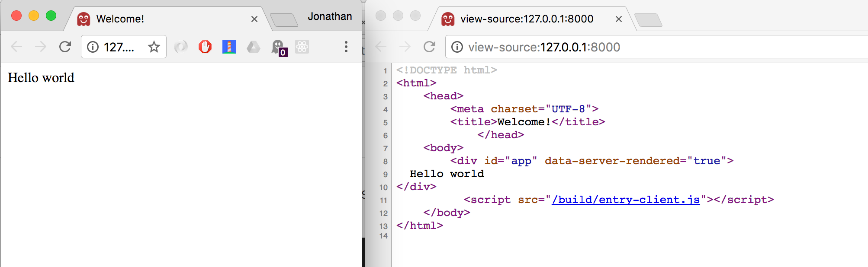The height and width of the screenshot is (267, 868).
Task: Click the forward arrow in the Welcome! window
Action: (x=41, y=47)
